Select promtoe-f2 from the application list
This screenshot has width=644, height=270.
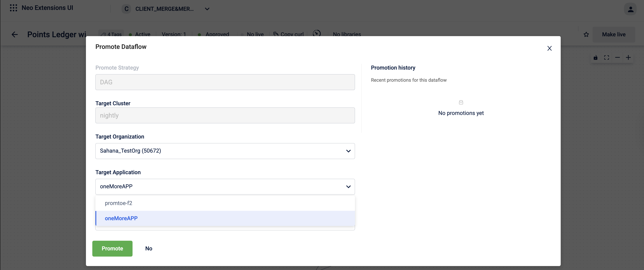pyautogui.click(x=118, y=203)
